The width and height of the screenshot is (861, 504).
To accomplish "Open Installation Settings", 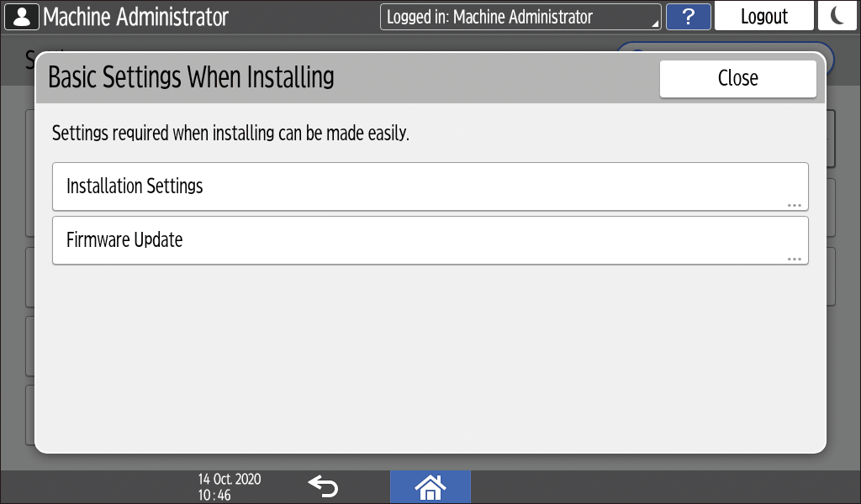I will click(430, 186).
